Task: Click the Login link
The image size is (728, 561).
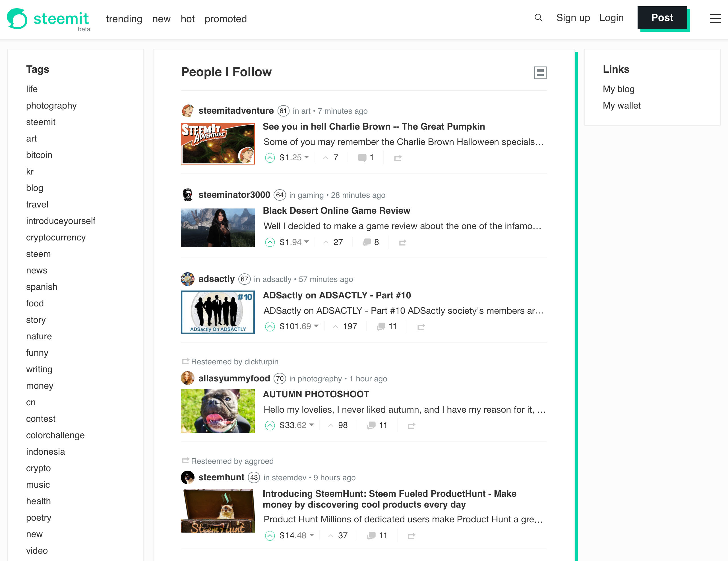Action: (611, 18)
